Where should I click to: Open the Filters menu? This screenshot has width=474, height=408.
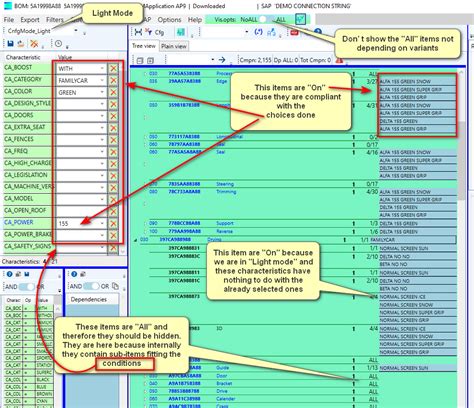click(55, 20)
